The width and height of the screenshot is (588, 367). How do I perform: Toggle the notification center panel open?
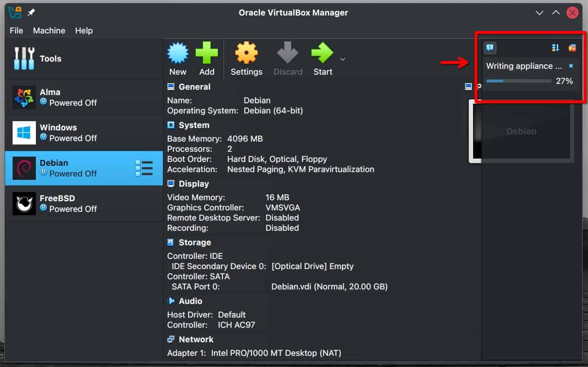(x=490, y=48)
